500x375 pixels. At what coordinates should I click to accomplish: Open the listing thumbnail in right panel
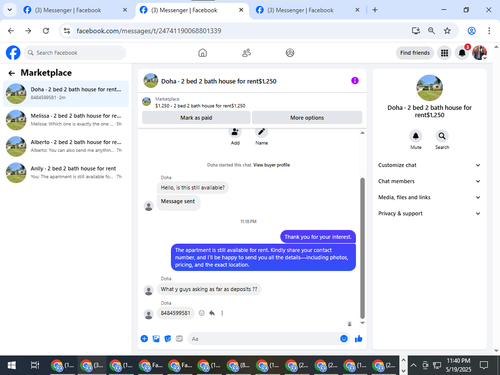429,88
